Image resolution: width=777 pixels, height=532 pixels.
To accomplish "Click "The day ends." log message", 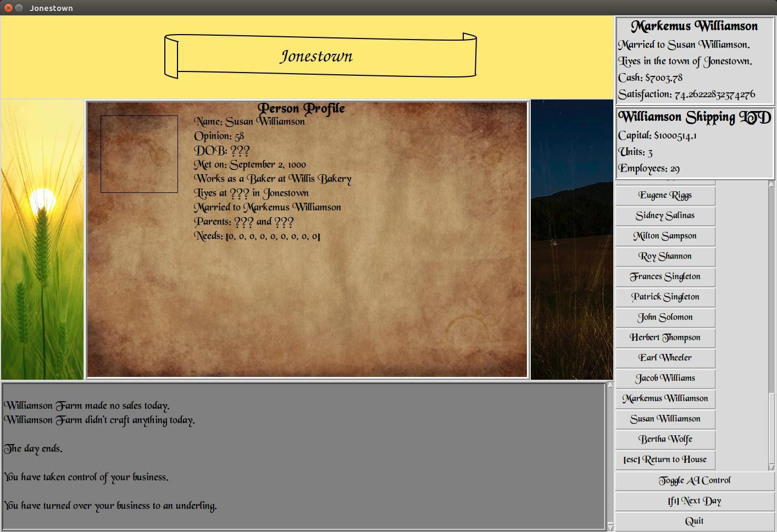I will [x=33, y=448].
